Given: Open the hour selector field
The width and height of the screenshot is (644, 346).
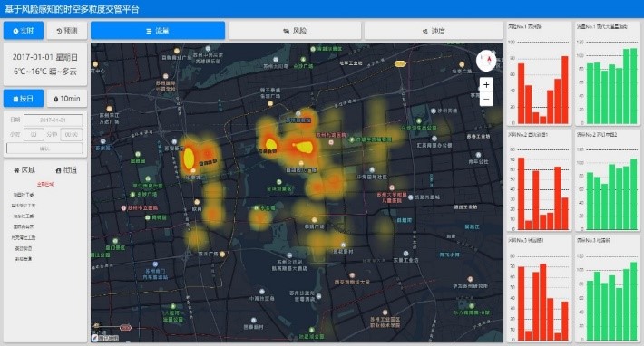Looking at the screenshot, I should pos(34,134).
